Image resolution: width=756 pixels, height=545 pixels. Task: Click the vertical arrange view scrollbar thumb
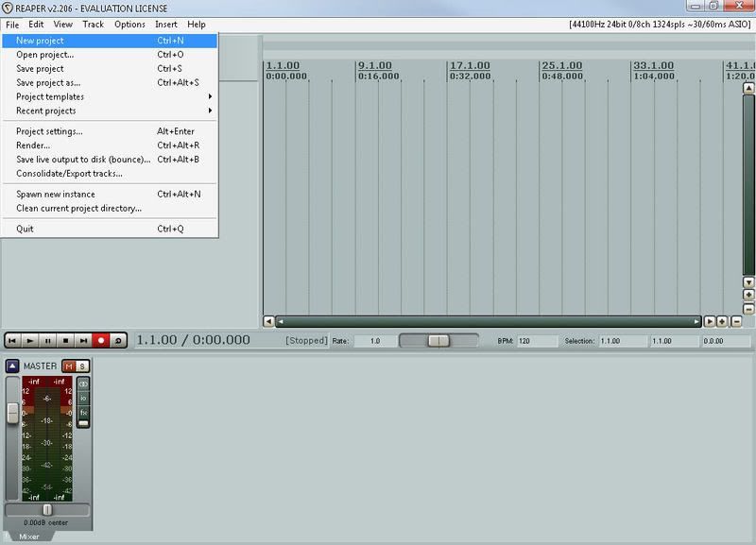[748, 185]
